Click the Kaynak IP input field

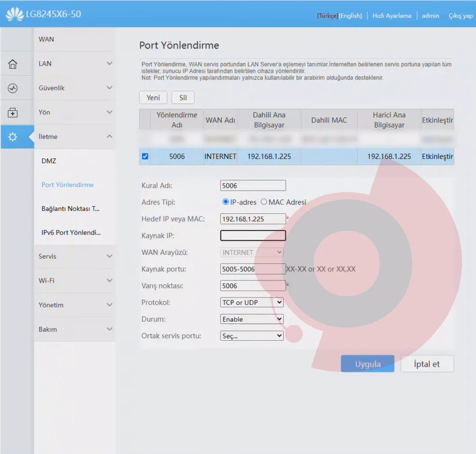point(253,236)
